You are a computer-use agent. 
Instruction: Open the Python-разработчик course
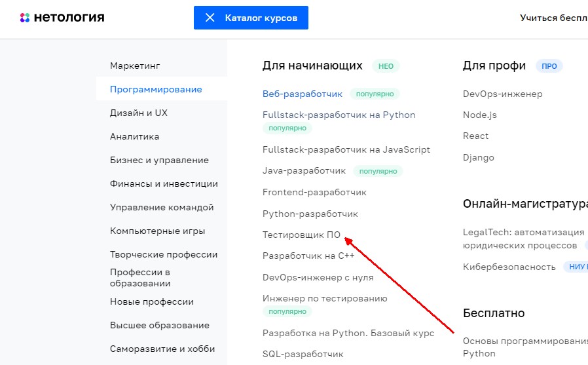pos(310,214)
